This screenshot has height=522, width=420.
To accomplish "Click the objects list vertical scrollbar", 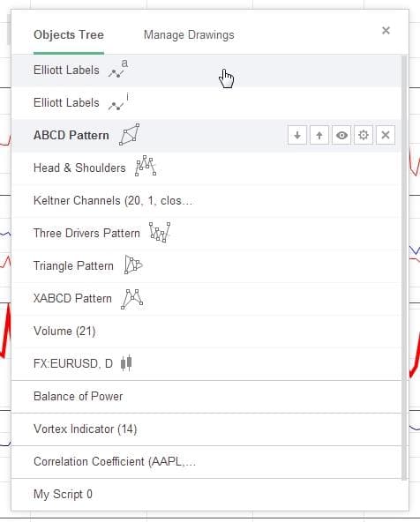I will [404, 268].
